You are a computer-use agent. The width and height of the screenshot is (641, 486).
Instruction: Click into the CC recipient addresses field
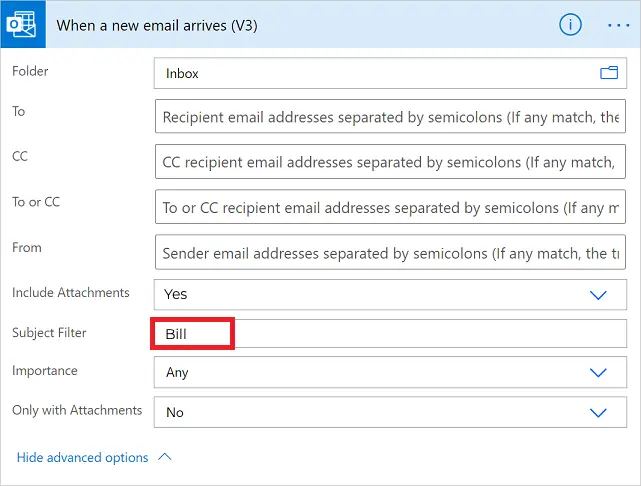coord(390,161)
